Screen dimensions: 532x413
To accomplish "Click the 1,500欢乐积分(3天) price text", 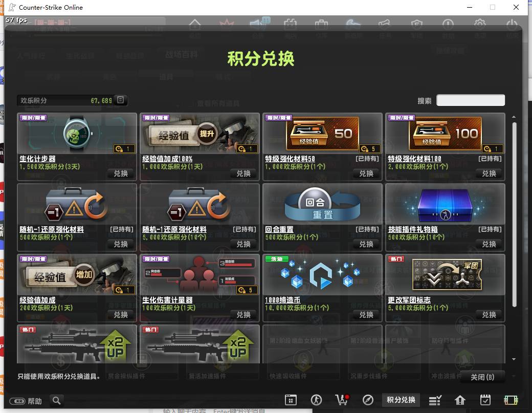I will 50,167.
